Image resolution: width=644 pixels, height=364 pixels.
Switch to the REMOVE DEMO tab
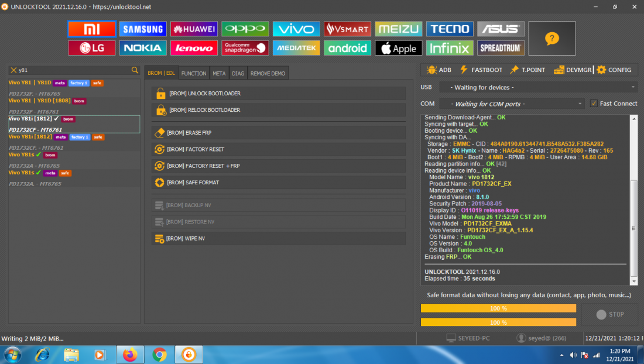268,73
